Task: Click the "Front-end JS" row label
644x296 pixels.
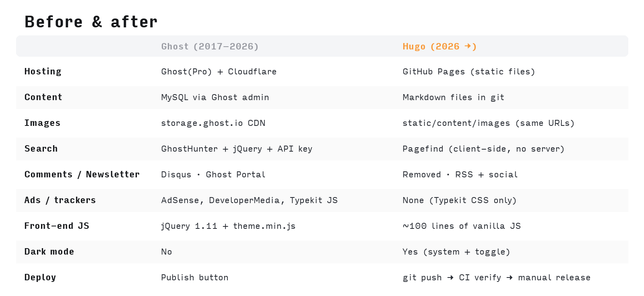Action: [57, 226]
